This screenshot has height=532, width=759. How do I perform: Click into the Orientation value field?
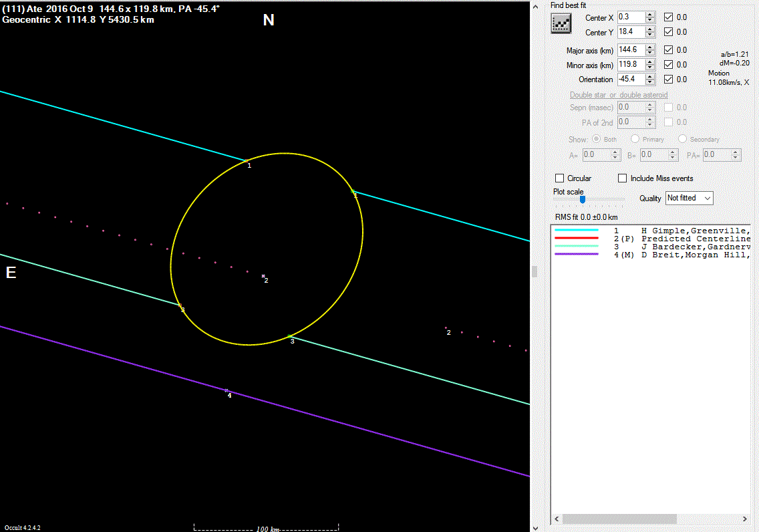tap(628, 80)
